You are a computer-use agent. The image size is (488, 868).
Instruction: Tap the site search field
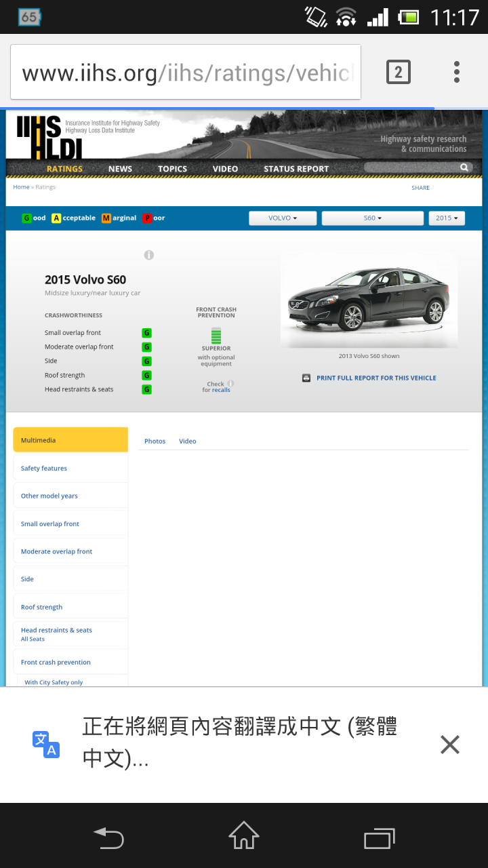coord(417,167)
